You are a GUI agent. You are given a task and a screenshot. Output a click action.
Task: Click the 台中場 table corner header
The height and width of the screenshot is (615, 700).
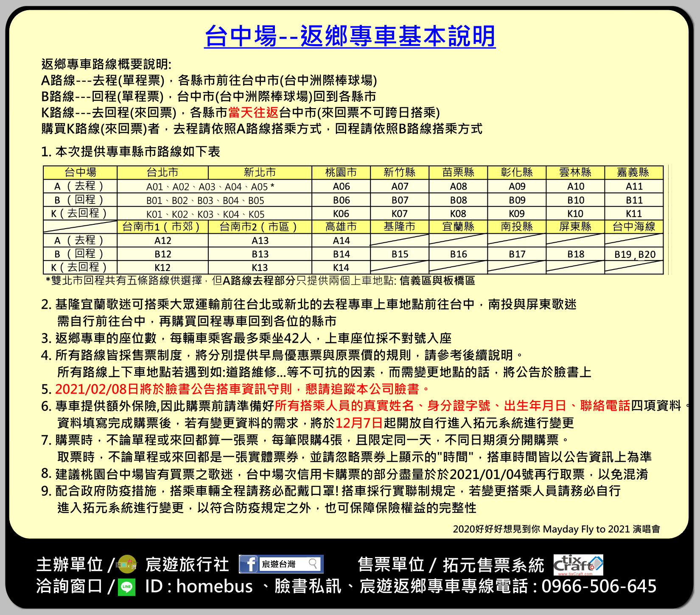[80, 173]
